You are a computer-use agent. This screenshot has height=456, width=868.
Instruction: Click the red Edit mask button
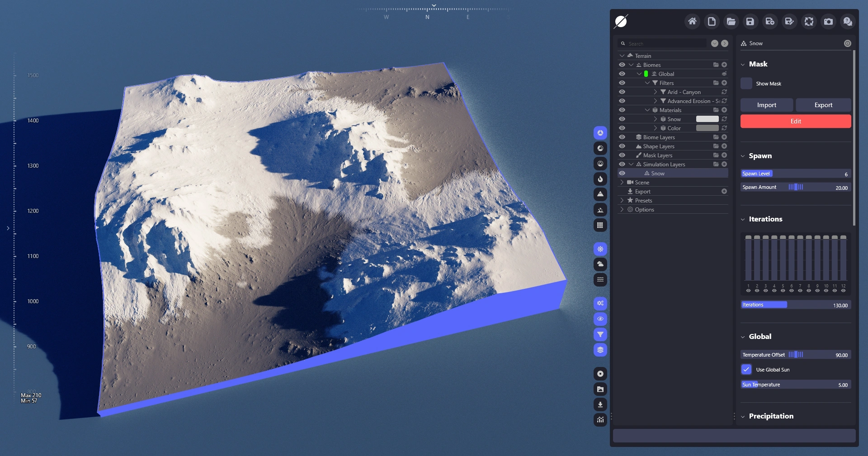(x=795, y=121)
